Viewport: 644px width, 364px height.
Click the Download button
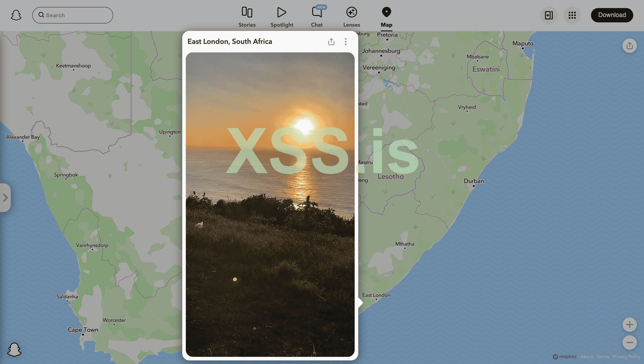(x=612, y=15)
